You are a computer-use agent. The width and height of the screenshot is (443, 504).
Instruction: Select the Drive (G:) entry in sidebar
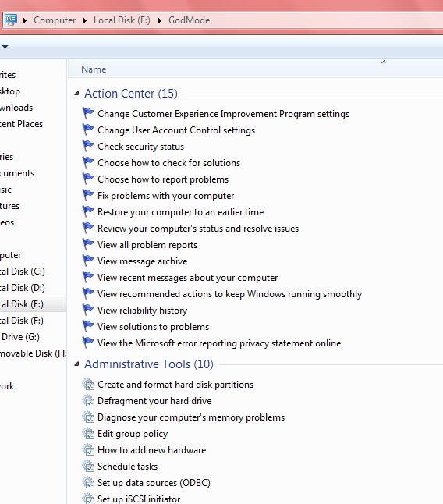[x=20, y=337]
